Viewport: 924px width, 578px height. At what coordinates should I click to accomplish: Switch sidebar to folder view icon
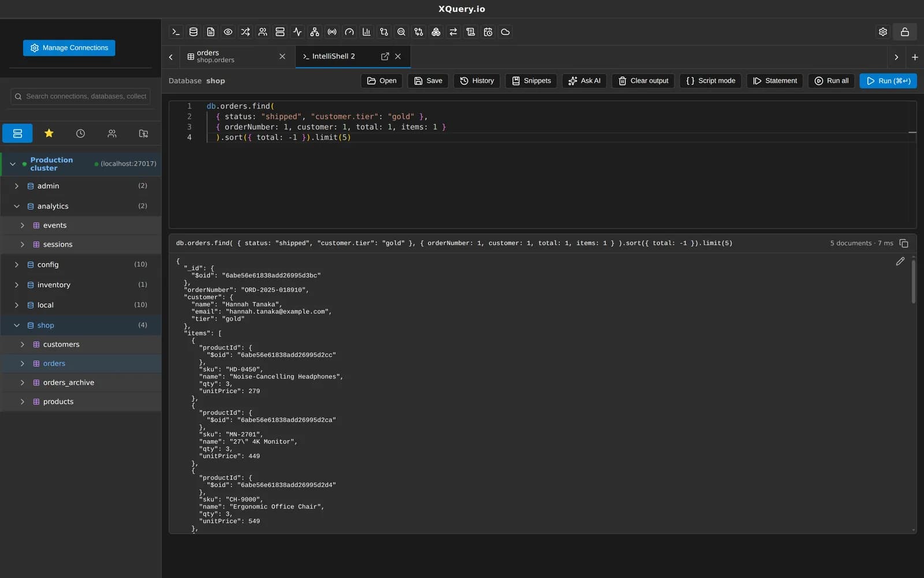coord(144,134)
